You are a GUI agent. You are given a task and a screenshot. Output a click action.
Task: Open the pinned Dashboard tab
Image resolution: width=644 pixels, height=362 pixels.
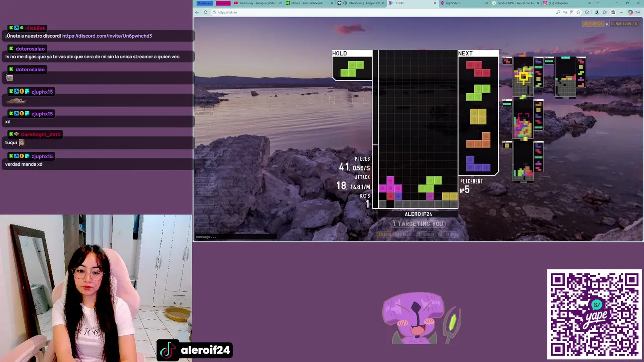(x=204, y=3)
